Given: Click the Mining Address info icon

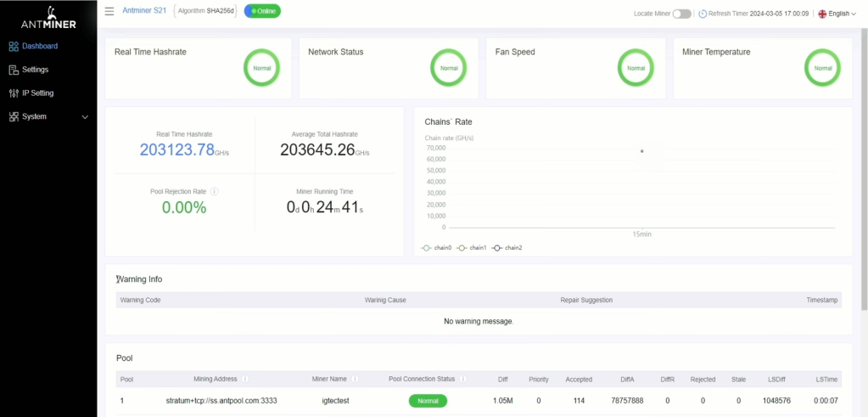Looking at the screenshot, I should (245, 379).
